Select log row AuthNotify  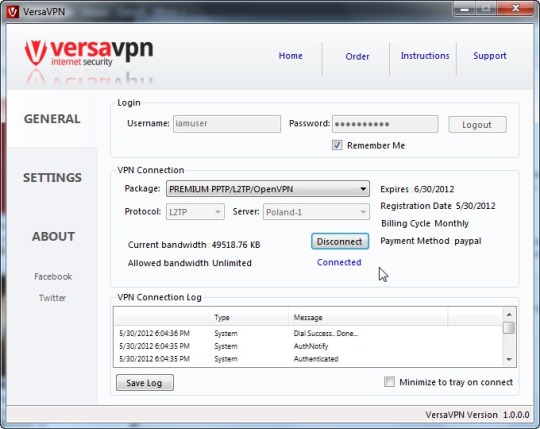[308, 346]
